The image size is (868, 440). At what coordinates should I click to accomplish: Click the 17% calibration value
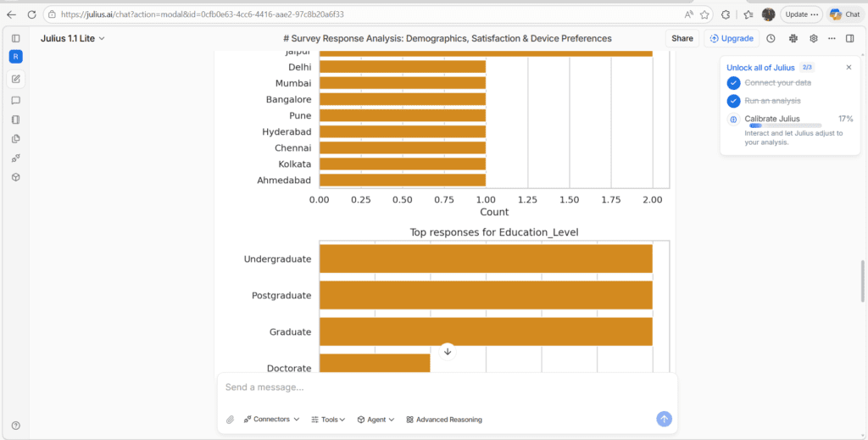(845, 119)
